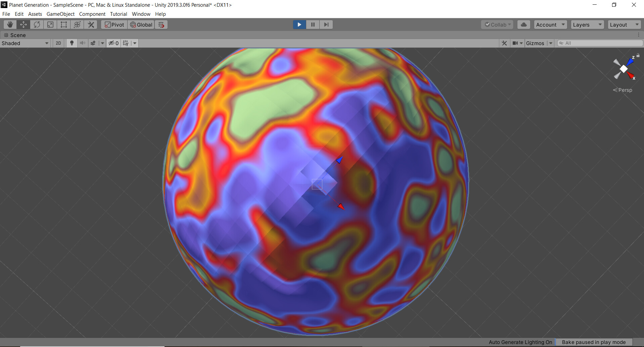Open the Custom Editor Tools selector
644x347 pixels.
pyautogui.click(x=90, y=24)
